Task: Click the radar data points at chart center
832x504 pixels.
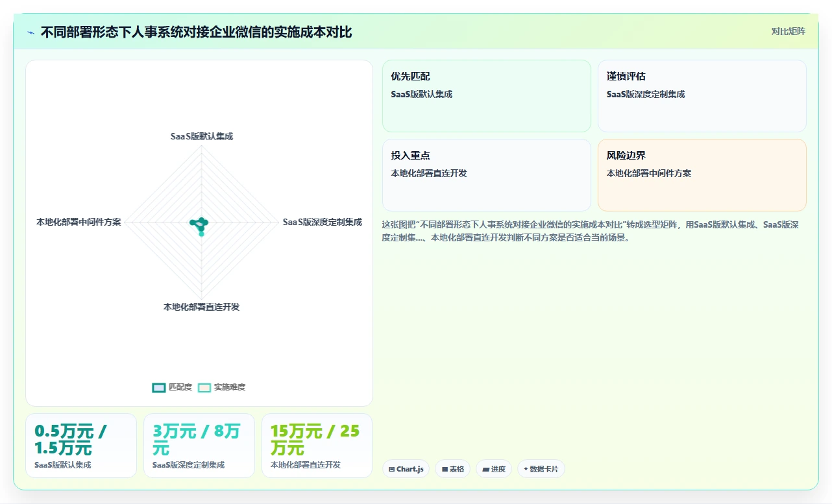Action: click(200, 225)
